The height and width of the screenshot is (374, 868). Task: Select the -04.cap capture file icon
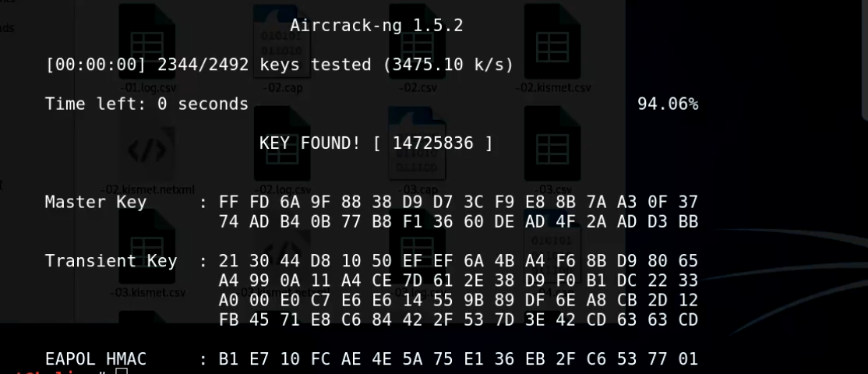(x=552, y=246)
